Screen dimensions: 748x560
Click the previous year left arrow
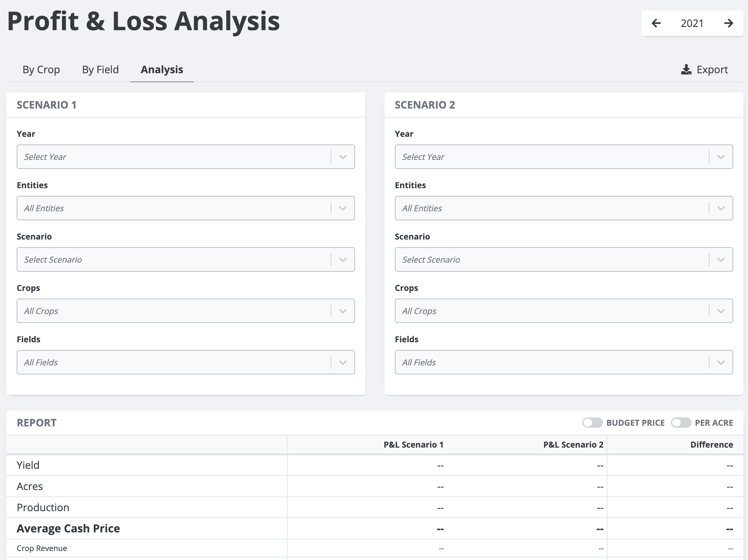656,23
